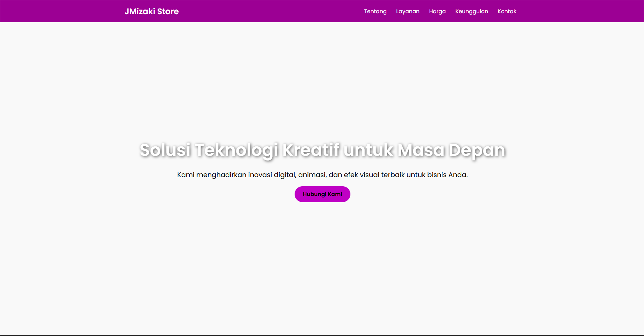Click the subtitle paragraph under the headline

(322, 175)
